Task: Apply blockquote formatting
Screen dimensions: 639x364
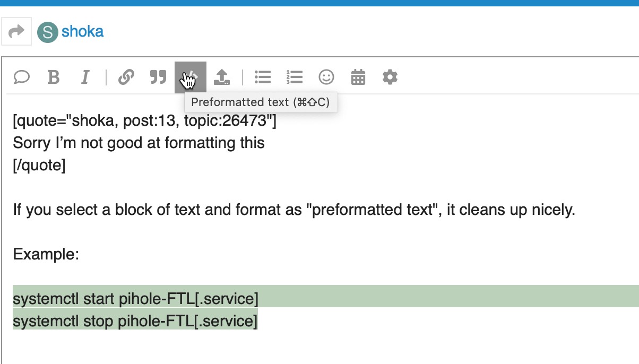Action: tap(158, 77)
